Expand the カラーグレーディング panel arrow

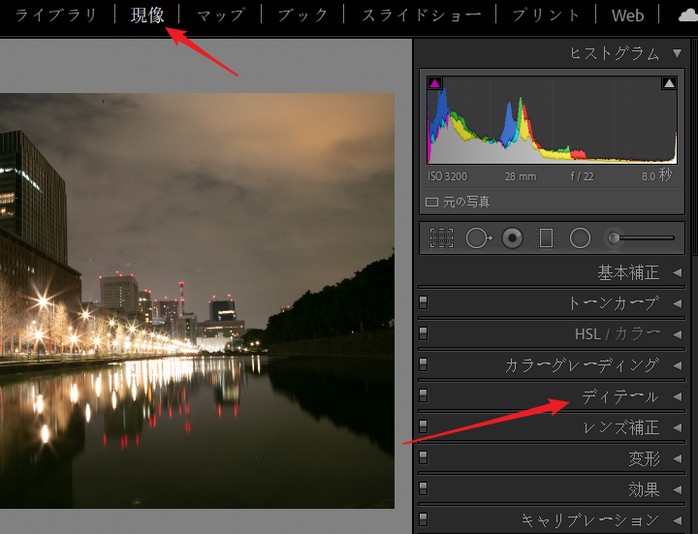[677, 365]
